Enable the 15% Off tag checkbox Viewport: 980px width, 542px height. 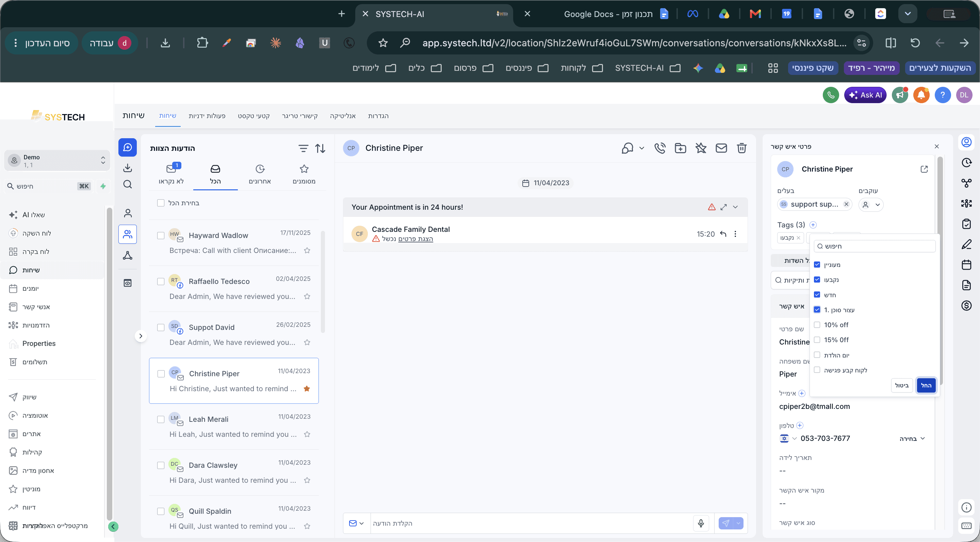(817, 340)
